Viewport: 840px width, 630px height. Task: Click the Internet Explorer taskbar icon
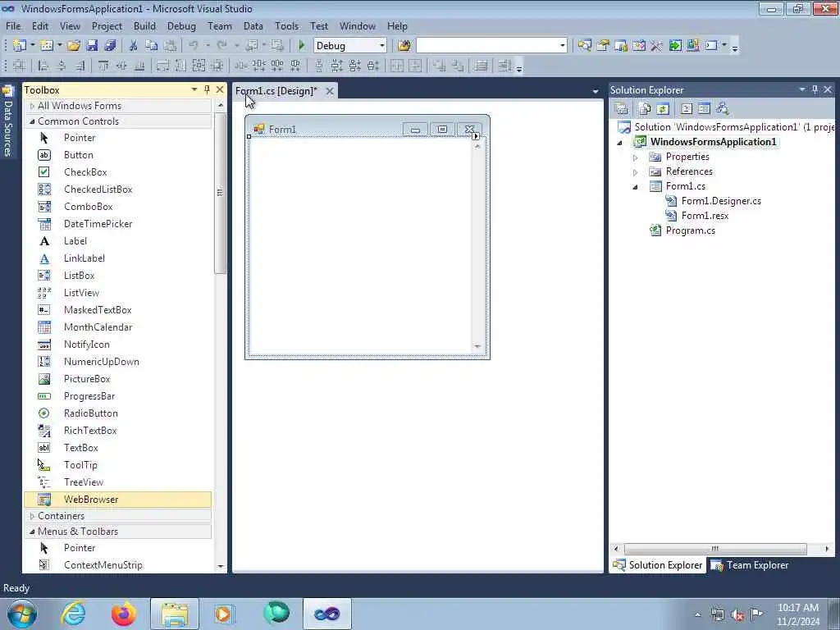pos(73,614)
